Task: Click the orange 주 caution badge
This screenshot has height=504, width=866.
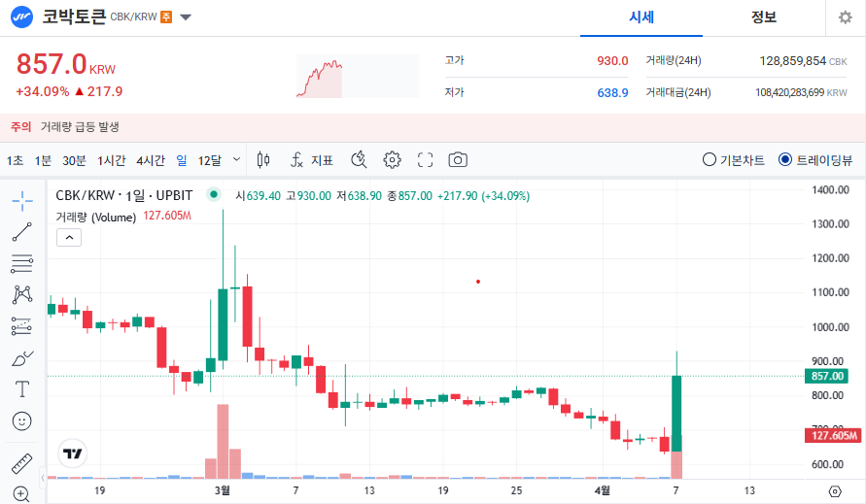Action: (166, 17)
